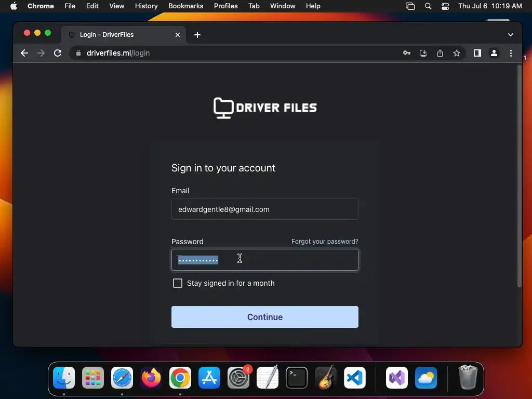Screen dimensions: 532x399
Task: Open the Apple menu
Action: [14, 6]
